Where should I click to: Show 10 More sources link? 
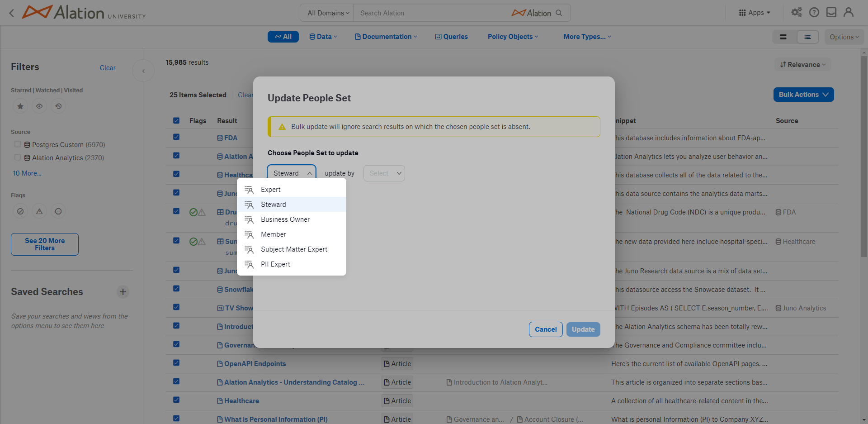point(27,173)
